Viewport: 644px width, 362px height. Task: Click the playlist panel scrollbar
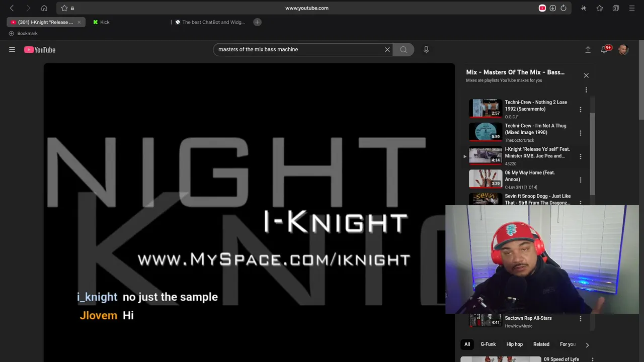coord(593,153)
